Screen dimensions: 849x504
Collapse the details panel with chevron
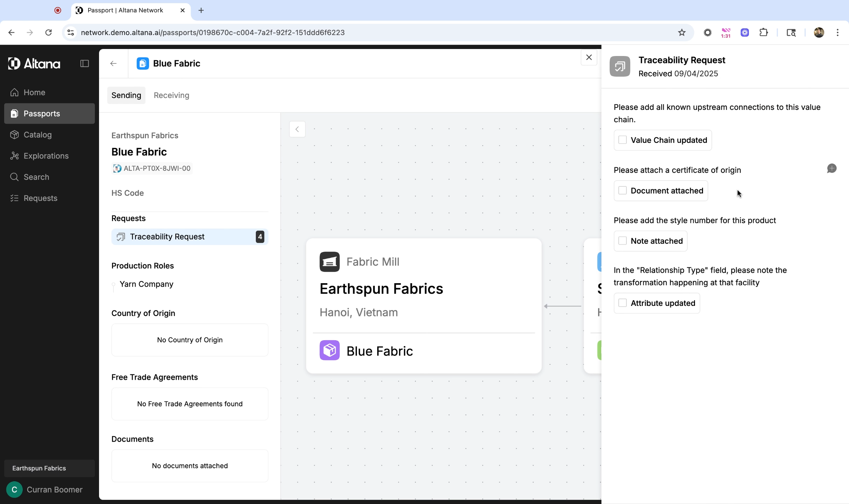tap(297, 129)
